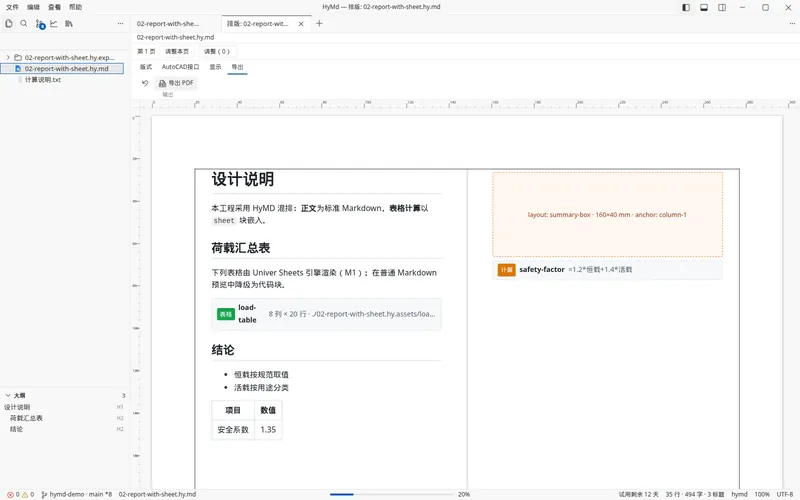Click the hymd-demo · main branch indicator
The image size is (800, 500).
pos(77,494)
